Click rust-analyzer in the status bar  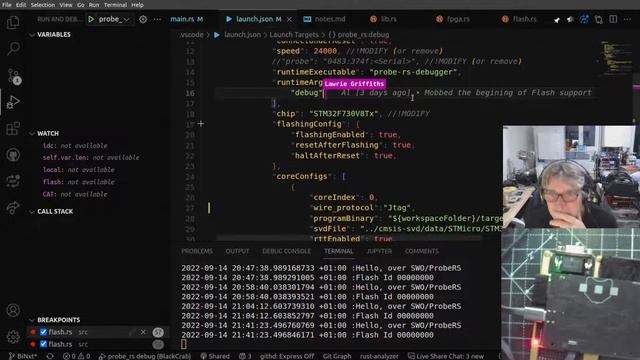(x=379, y=356)
